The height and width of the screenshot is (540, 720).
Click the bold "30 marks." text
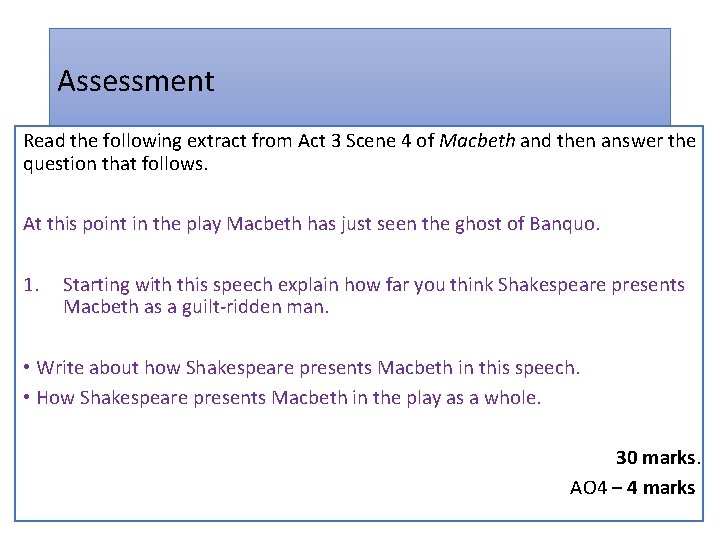tap(658, 457)
